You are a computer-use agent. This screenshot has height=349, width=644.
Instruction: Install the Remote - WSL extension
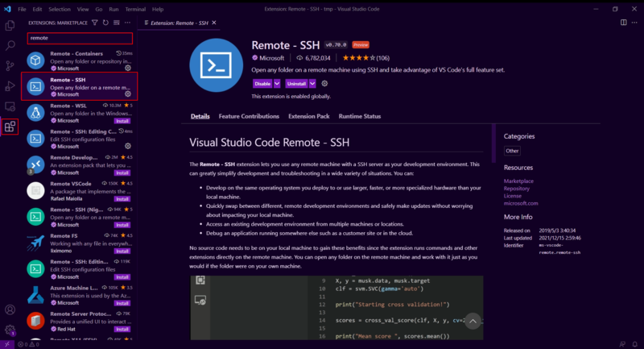pos(122,121)
